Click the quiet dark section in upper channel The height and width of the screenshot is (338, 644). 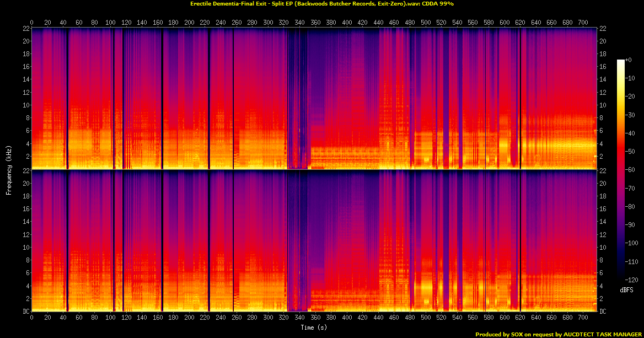pyautogui.click(x=298, y=99)
